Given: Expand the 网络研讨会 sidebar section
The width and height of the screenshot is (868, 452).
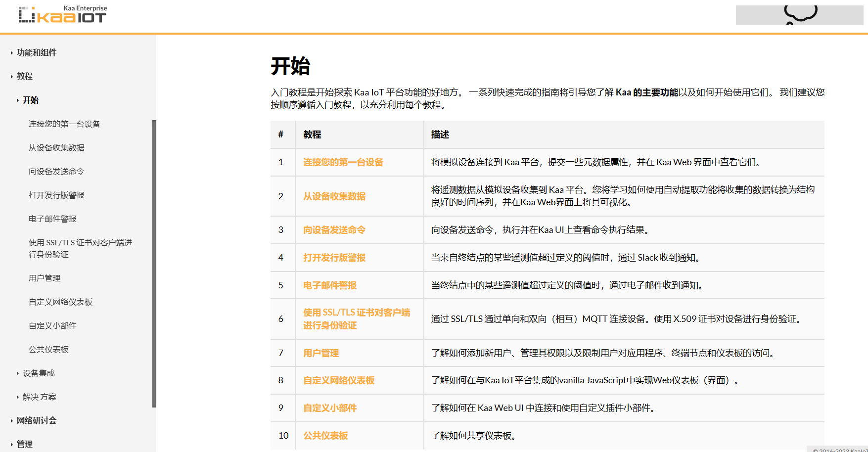Looking at the screenshot, I should [36, 420].
